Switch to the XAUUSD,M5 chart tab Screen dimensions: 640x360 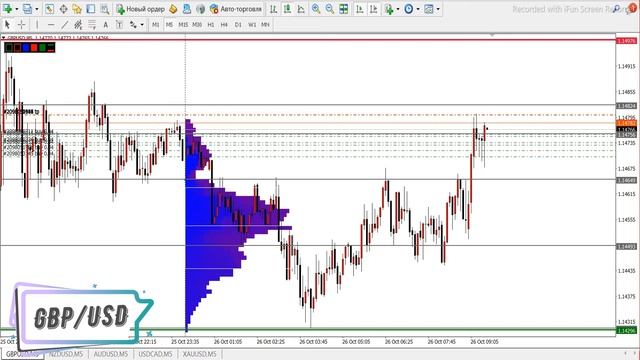[200, 354]
